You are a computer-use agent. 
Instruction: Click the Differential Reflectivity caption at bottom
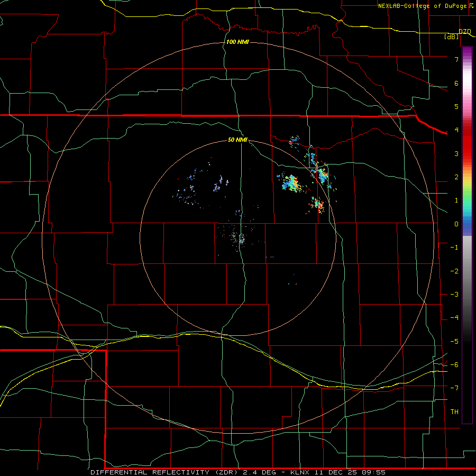(238, 472)
